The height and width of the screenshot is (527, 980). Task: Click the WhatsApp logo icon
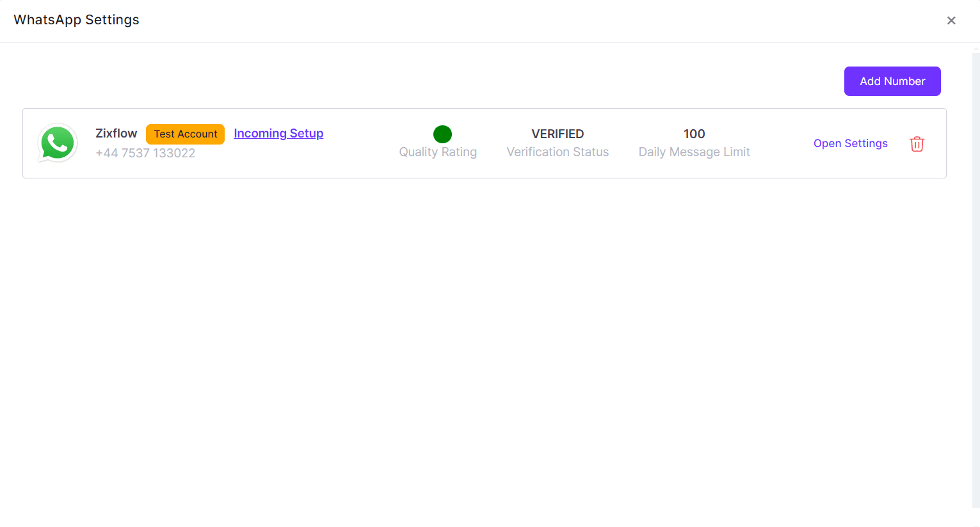pos(58,143)
